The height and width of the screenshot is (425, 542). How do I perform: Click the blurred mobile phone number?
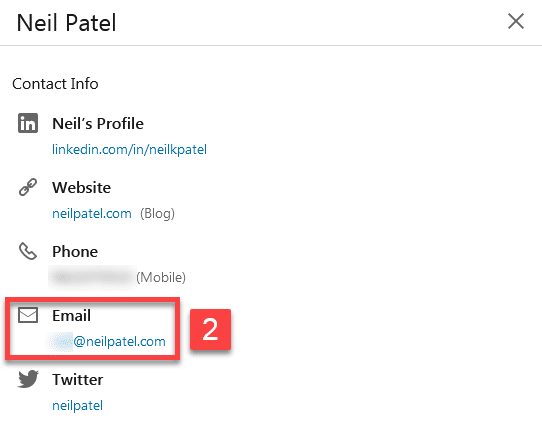pyautogui.click(x=92, y=277)
